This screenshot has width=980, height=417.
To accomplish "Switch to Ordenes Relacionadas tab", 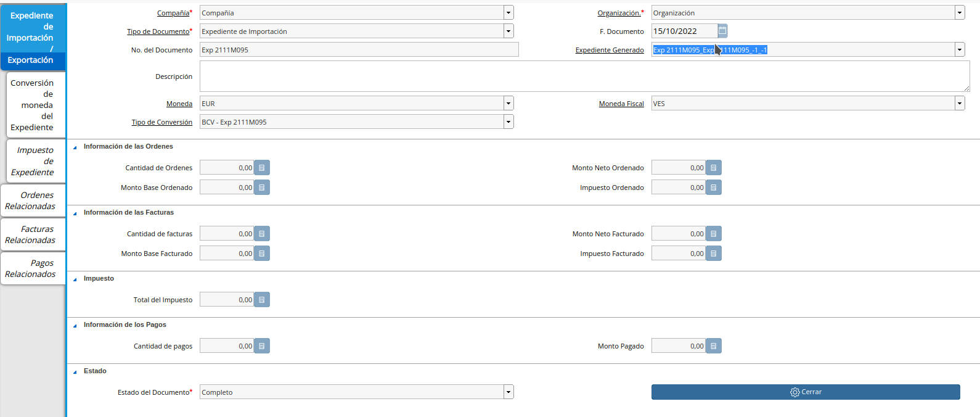I will pyautogui.click(x=33, y=200).
